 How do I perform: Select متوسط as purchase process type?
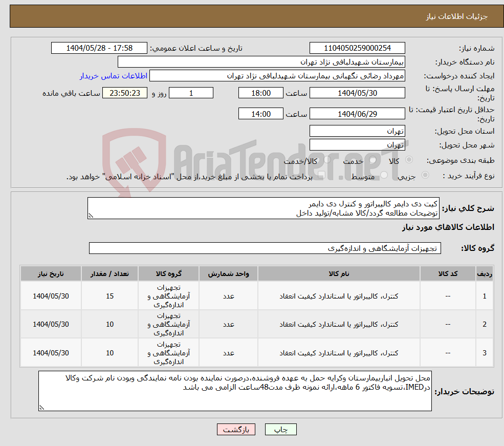[x=384, y=175]
